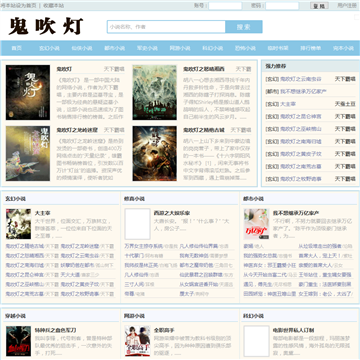The image size is (360, 360).
Task: Open the 排行榜单 navigation tab
Action: pos(310,48)
